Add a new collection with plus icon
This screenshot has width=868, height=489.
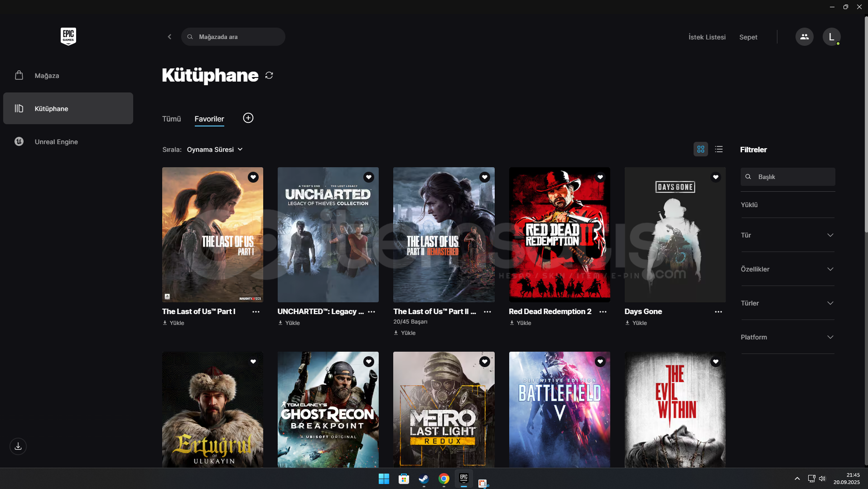248,118
